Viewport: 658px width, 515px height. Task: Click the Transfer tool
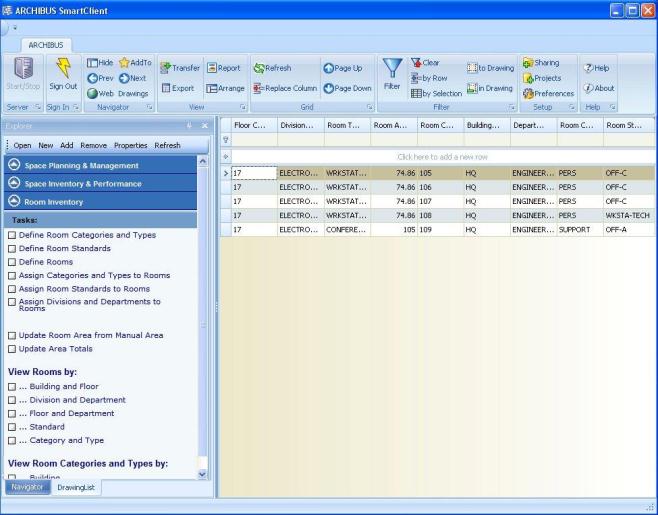(x=180, y=68)
